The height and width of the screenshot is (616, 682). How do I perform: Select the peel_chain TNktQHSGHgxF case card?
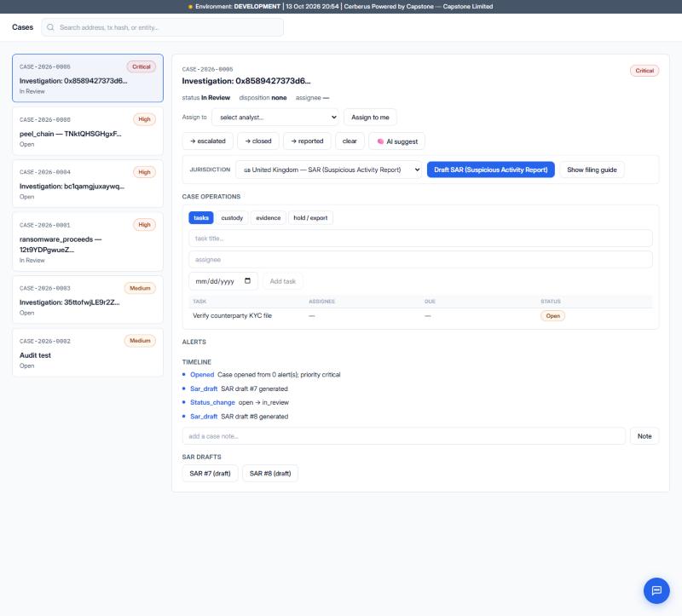[88, 131]
